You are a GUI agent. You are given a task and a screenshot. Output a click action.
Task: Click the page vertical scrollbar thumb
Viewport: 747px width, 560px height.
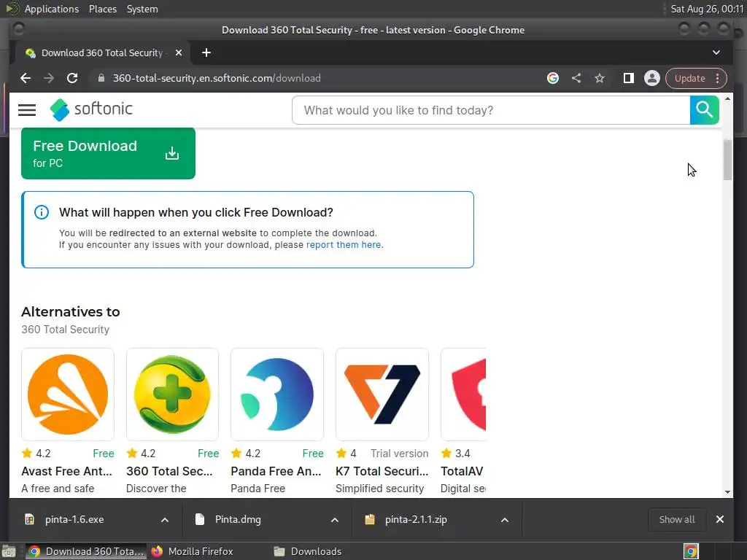[x=727, y=160]
